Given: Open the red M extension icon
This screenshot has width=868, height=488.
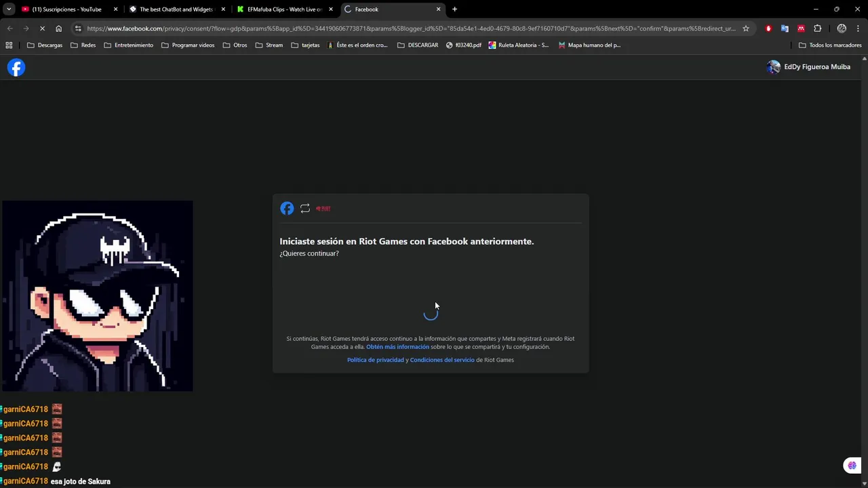Looking at the screenshot, I should (x=801, y=28).
